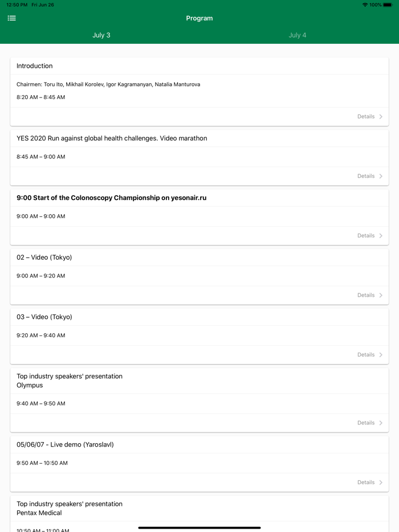The height and width of the screenshot is (532, 399).
Task: Open Details for the YES 2020 Video marathon
Action: 366,176
